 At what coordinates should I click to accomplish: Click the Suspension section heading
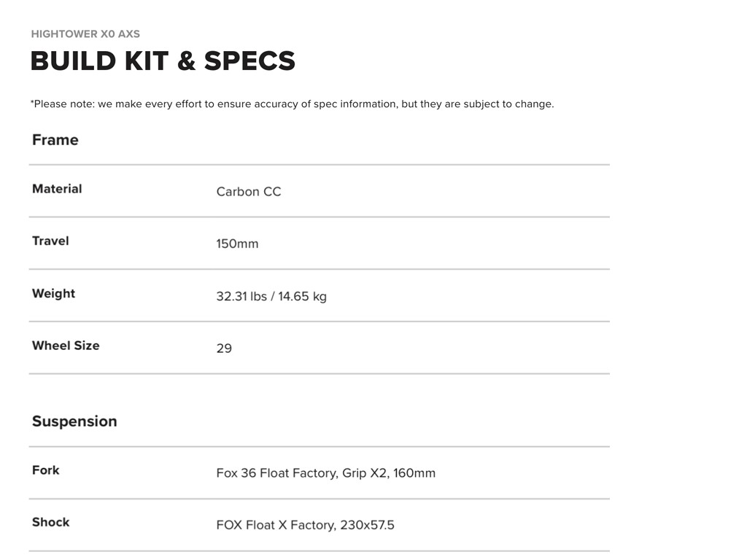tap(74, 421)
